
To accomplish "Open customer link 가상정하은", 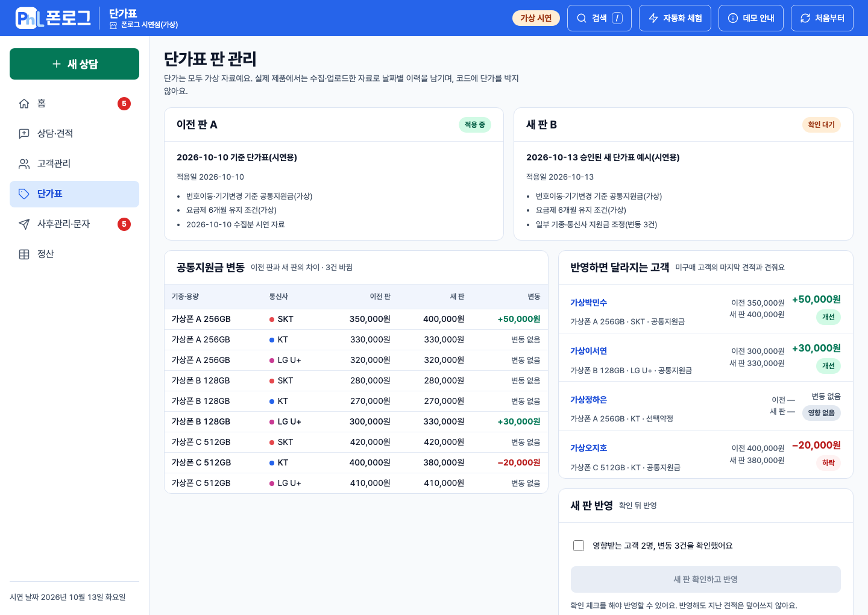I will (x=589, y=400).
